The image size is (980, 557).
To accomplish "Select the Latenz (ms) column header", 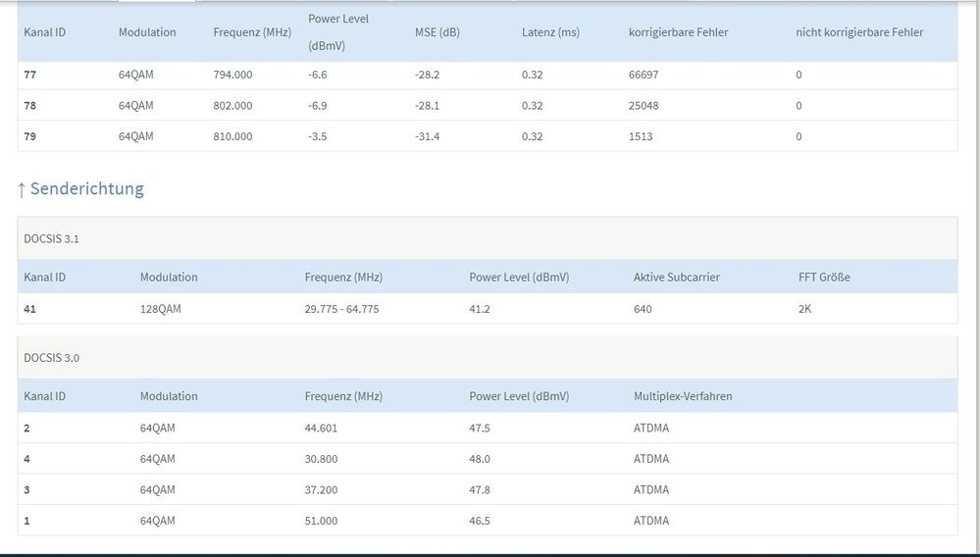I will point(550,32).
